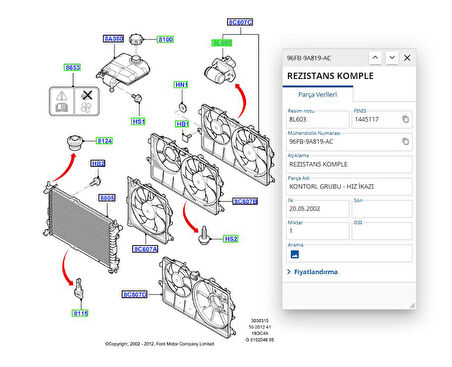Select the 8005 radiator callout label
The width and height of the screenshot is (452, 367).
coord(107,198)
